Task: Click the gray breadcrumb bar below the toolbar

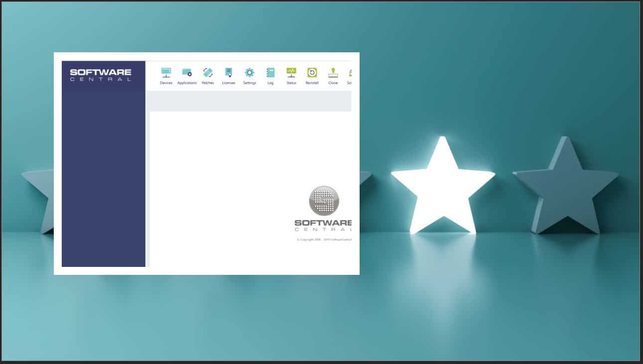Action: pos(249,101)
